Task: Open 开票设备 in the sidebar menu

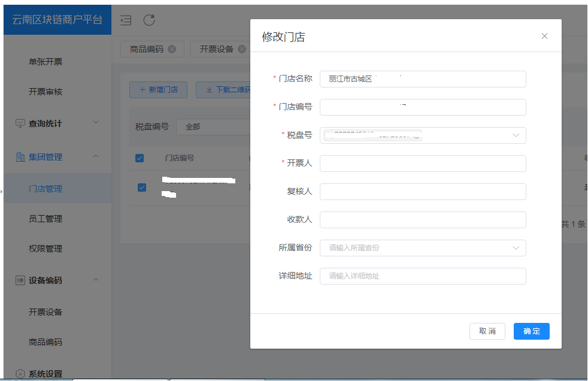Action: (x=46, y=312)
